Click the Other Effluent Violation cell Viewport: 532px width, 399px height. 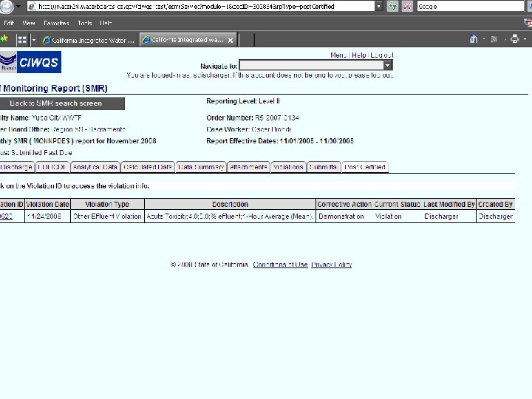[x=107, y=216]
